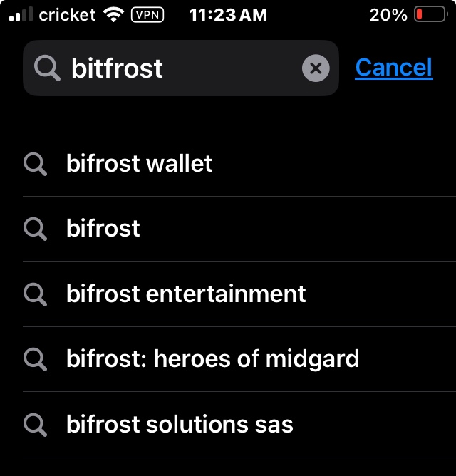Tap the search field containing bitfrost
The image size is (456, 476).
coord(181,68)
